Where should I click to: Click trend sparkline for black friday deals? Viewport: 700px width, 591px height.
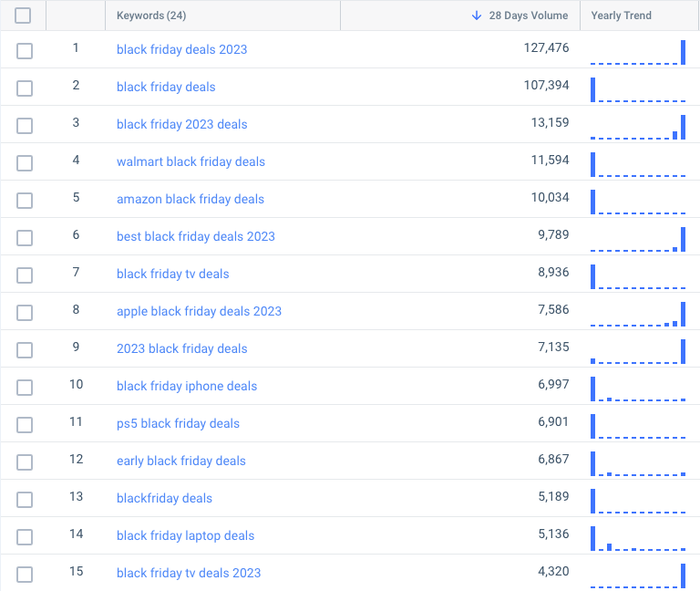click(638, 89)
